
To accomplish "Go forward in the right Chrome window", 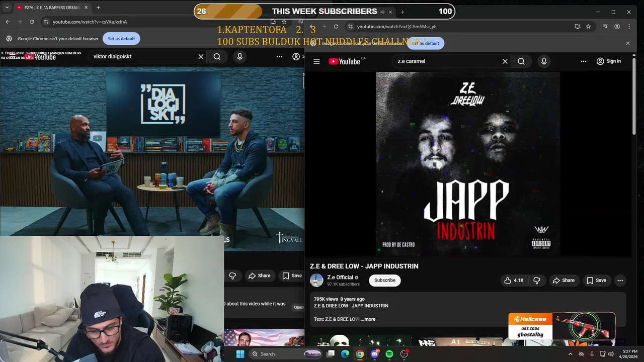I will click(324, 27).
